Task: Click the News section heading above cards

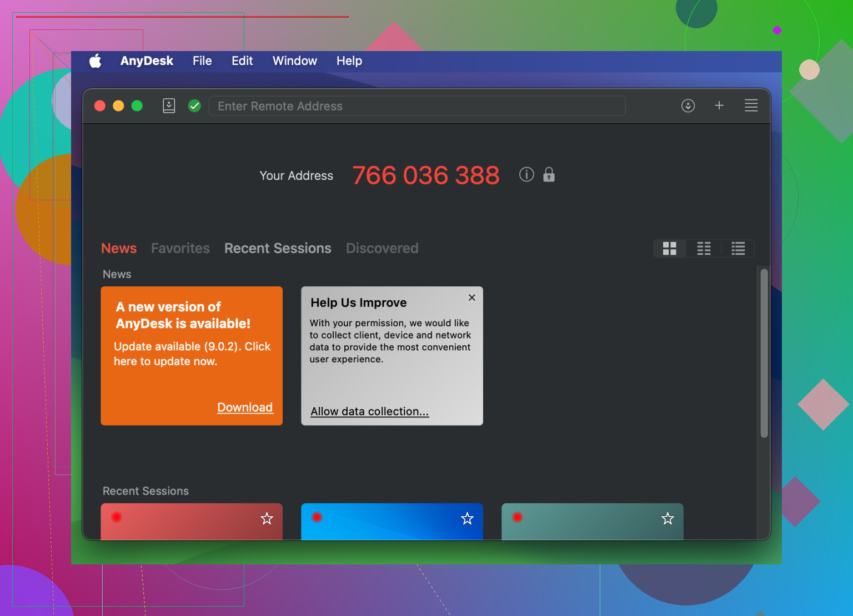Action: 117,274
